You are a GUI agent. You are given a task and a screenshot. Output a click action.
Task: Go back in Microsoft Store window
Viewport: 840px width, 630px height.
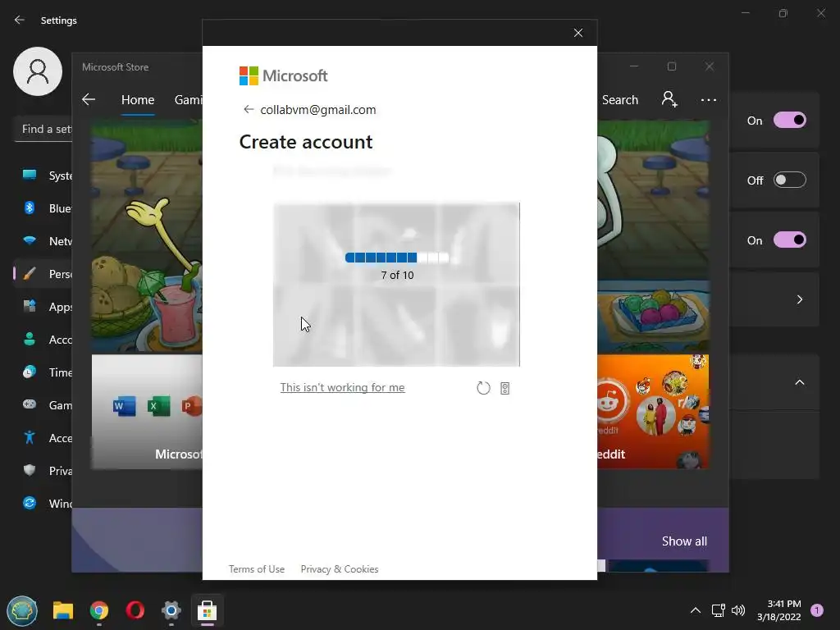coord(89,99)
